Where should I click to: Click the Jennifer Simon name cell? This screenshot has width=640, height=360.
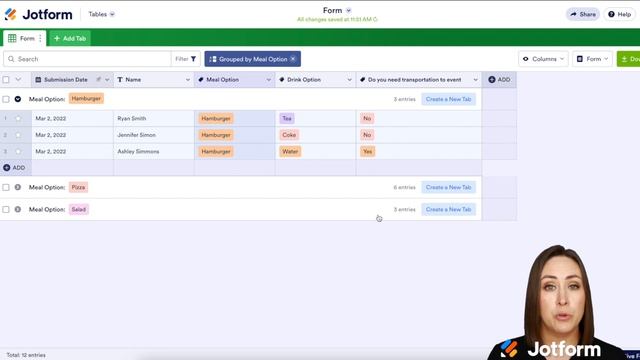click(x=154, y=135)
